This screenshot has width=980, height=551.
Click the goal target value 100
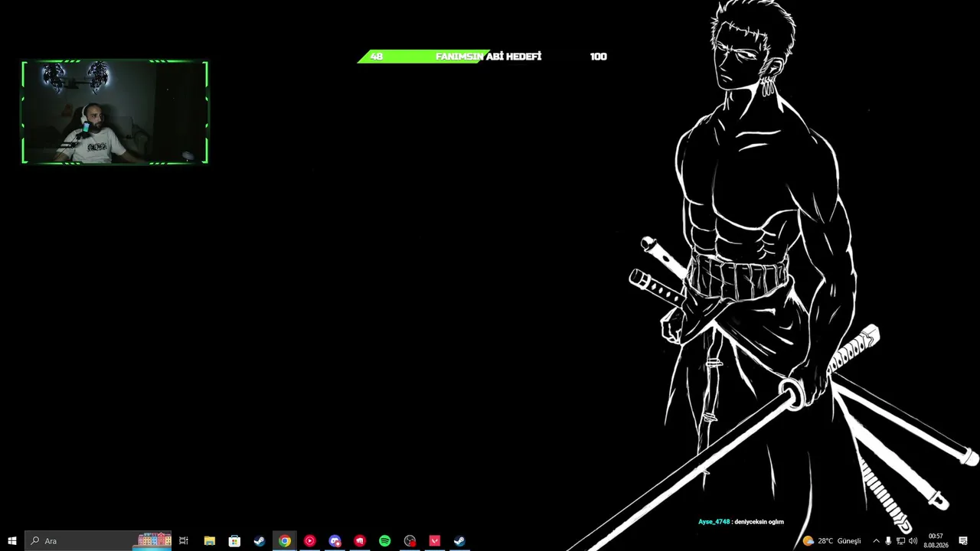pos(599,57)
